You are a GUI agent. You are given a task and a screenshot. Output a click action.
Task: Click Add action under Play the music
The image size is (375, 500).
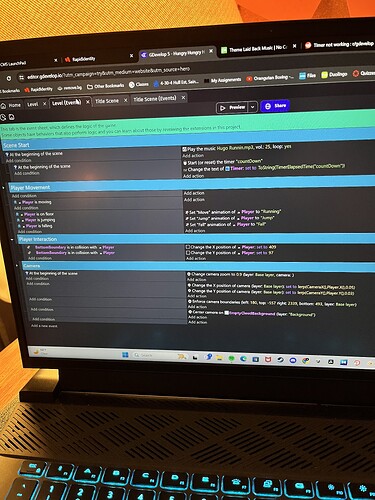click(193, 155)
